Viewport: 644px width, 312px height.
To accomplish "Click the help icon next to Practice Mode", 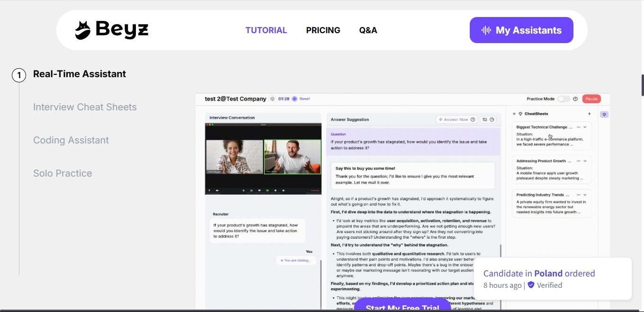I will [x=575, y=99].
